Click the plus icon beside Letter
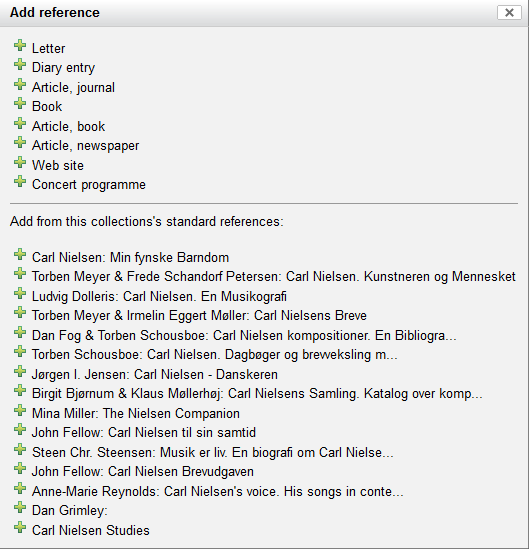This screenshot has height=549, width=529. pyautogui.click(x=20, y=46)
